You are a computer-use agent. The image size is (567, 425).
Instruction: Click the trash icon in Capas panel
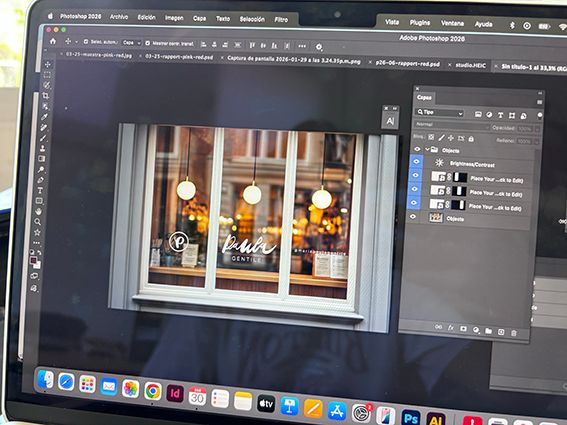click(513, 333)
